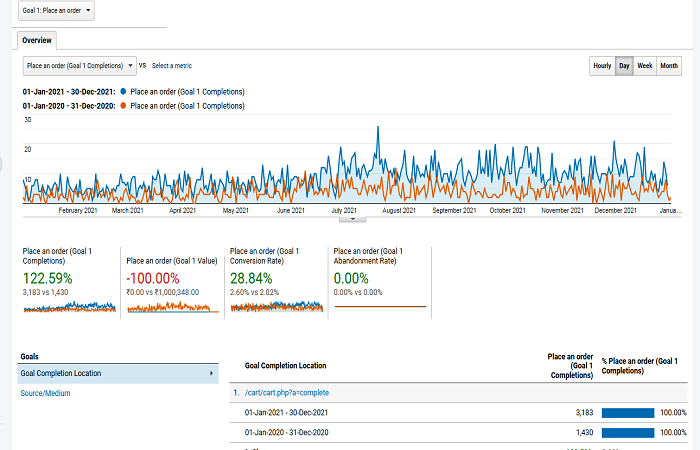This screenshot has width=700, height=450.
Task: Switch chart granularity to Week
Action: coord(645,66)
